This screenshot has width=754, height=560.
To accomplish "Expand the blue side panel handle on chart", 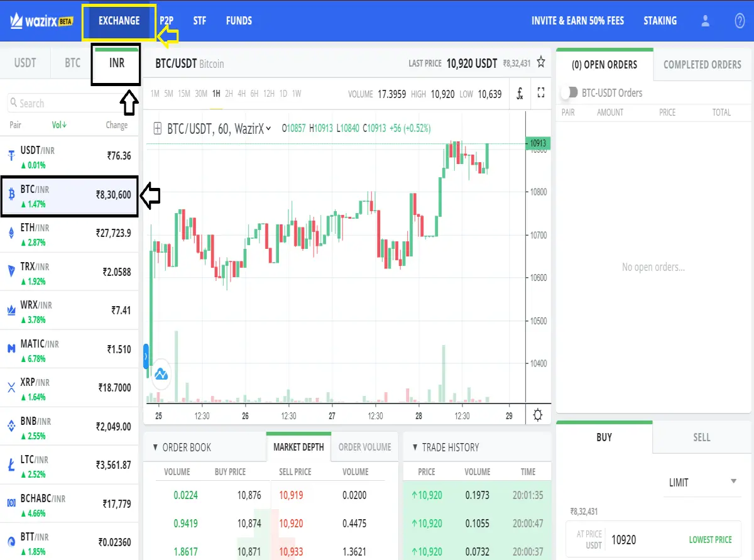I will (x=146, y=356).
